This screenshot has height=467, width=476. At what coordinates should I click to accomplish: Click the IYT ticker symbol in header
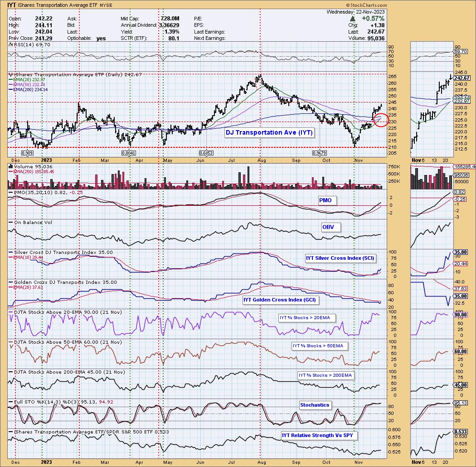(x=11, y=5)
